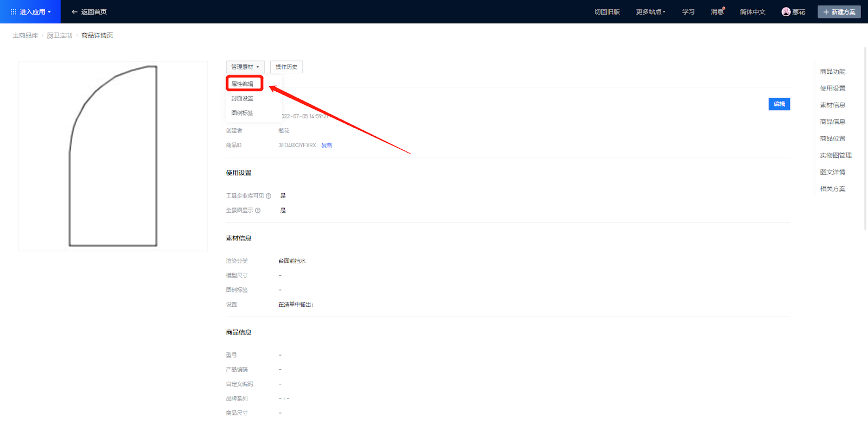Screen dimensions: 868x424
Task: Click the 素材信息 section heading
Action: coord(239,238)
